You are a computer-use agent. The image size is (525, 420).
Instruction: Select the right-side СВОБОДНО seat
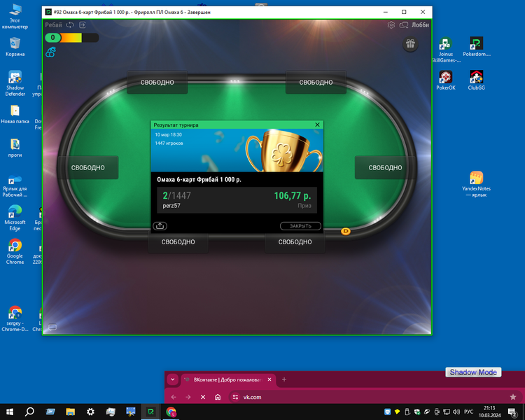click(385, 168)
